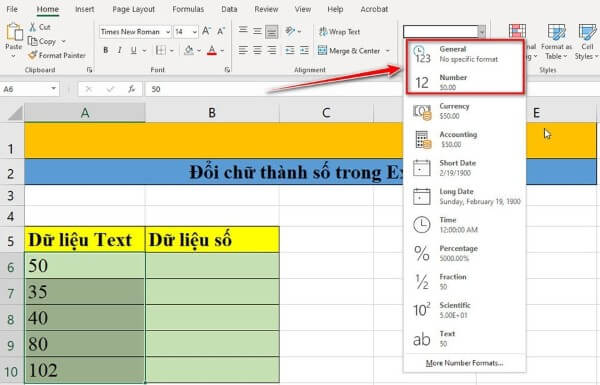
Task: Choose Short Date format
Action: 465,168
